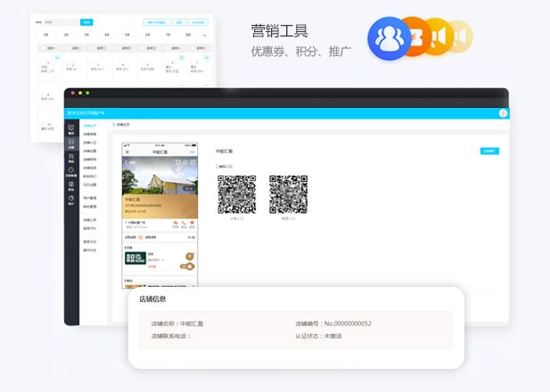Click the blue button right of 中能汇盈 heading

[488, 151]
